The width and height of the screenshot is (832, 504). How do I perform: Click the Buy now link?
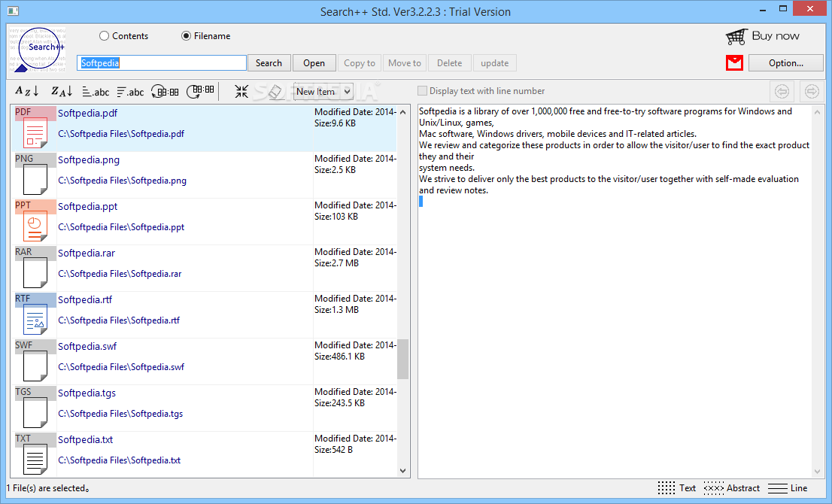click(776, 36)
